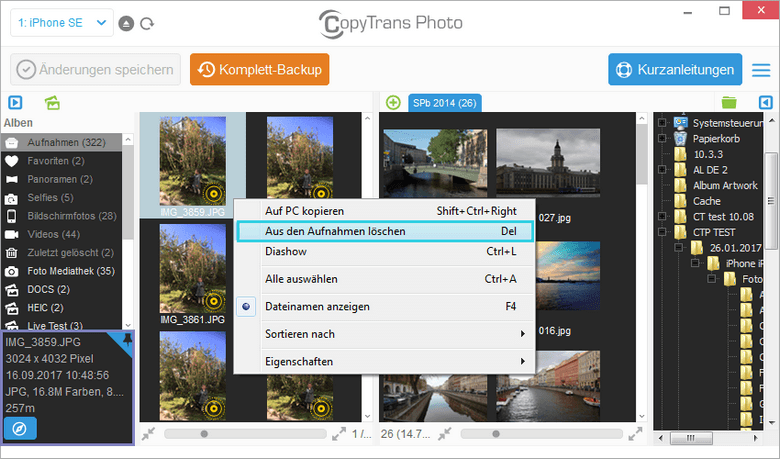Shrink iPhone thumbnails icon

coord(148,434)
